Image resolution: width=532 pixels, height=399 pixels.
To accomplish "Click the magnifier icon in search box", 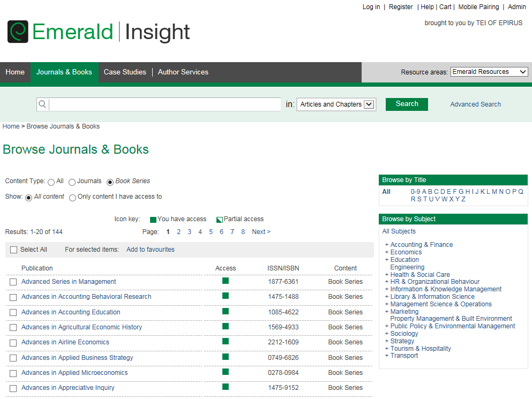I will click(42, 104).
